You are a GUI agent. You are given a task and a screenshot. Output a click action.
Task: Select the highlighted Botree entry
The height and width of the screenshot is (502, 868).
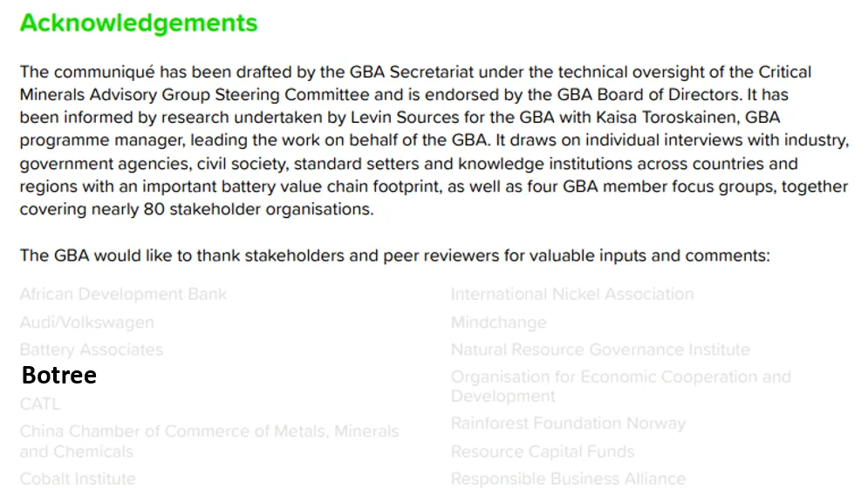(59, 376)
